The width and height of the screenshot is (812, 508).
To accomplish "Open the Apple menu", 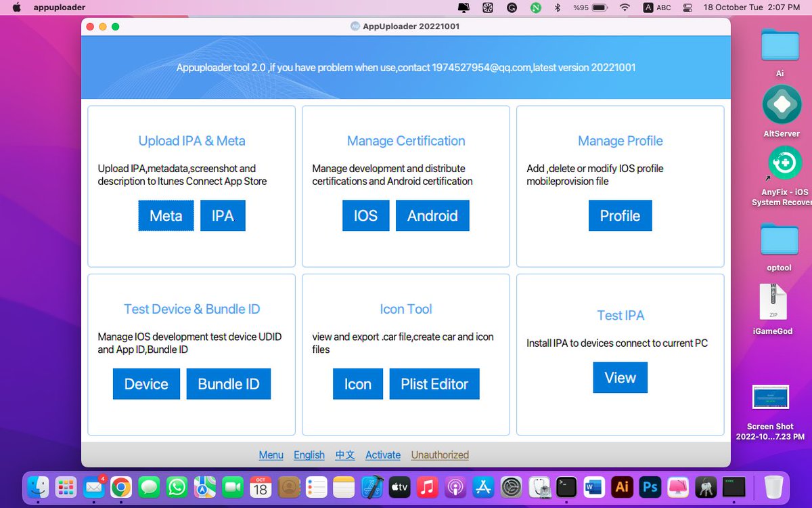I will click(x=18, y=7).
